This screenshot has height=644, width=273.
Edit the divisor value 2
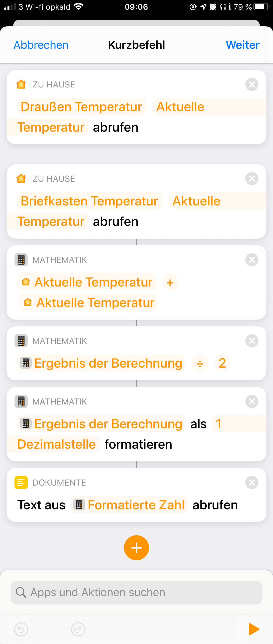(x=222, y=363)
